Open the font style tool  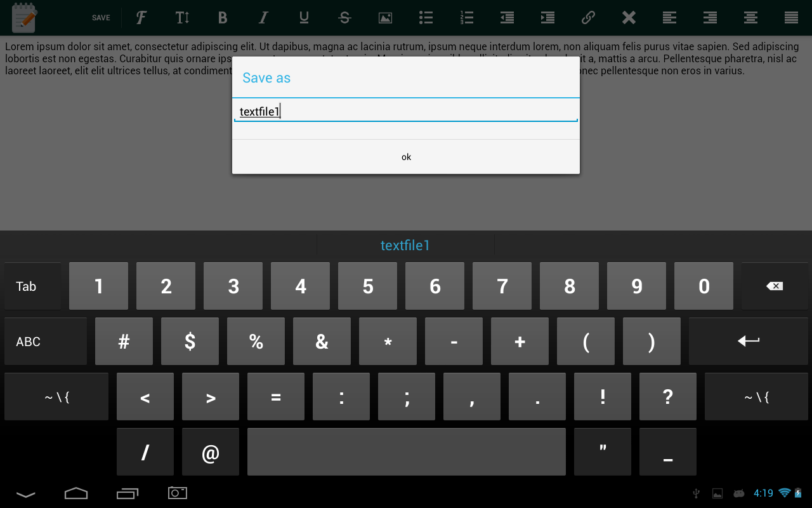coord(141,18)
